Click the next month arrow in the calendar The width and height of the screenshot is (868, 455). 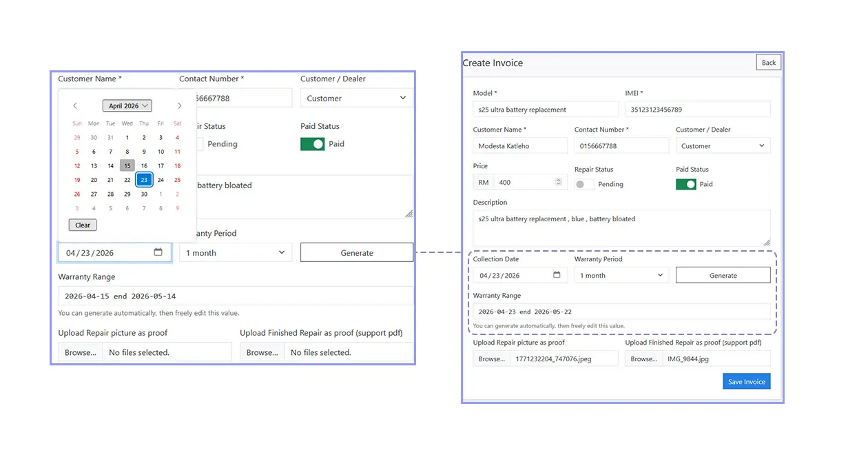coord(178,105)
